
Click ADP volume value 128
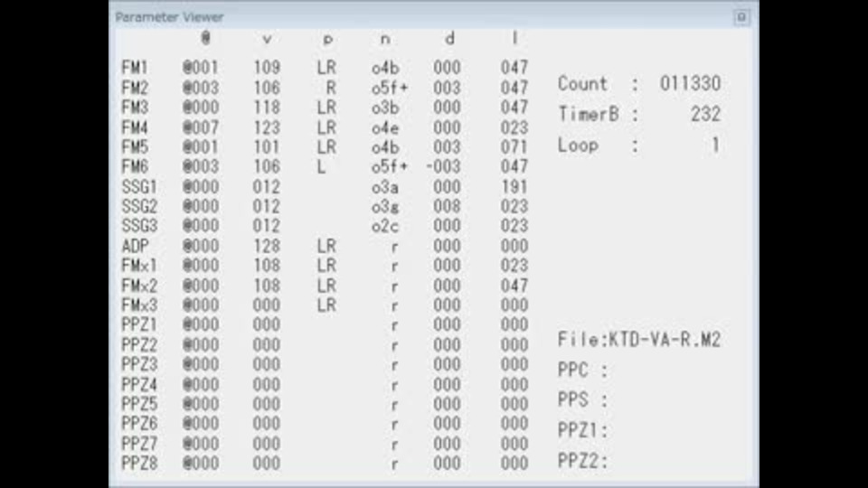tap(267, 246)
